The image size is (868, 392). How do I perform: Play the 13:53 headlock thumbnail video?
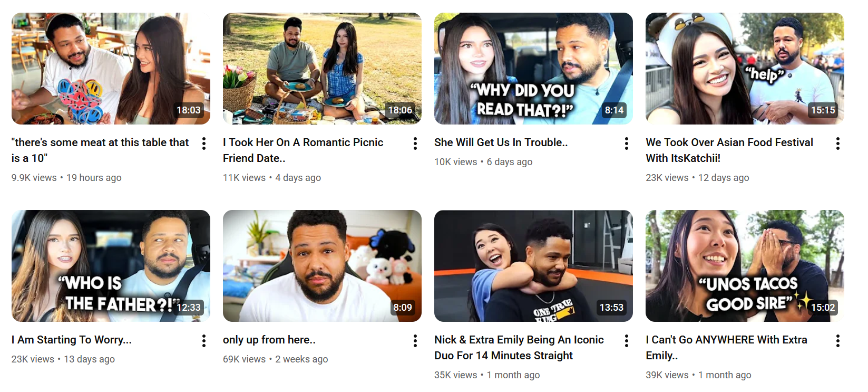click(533, 266)
